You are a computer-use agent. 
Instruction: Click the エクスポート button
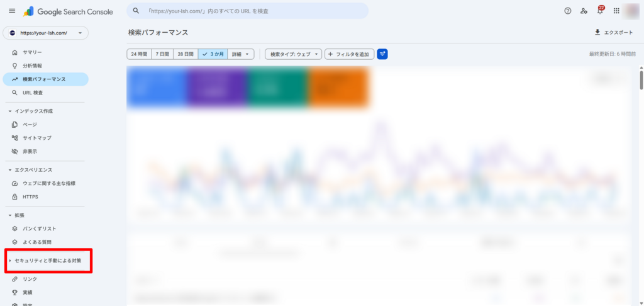pos(613,32)
